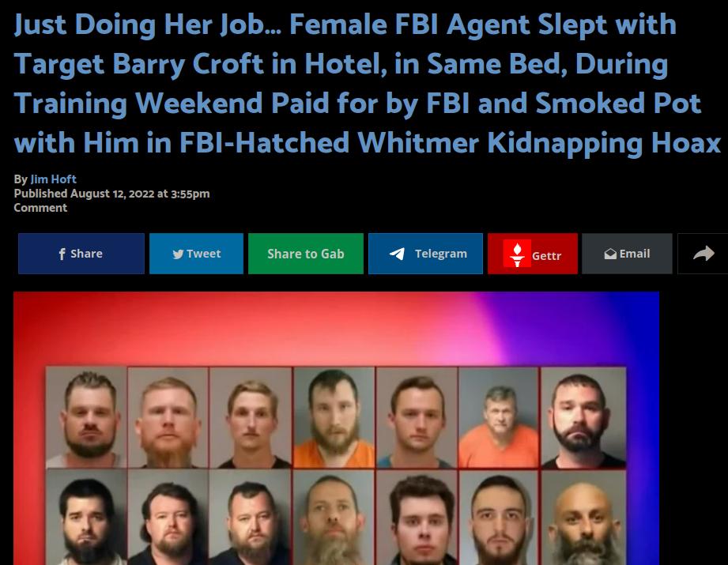Click the Gettr torch icon
728x565 pixels.
point(517,254)
